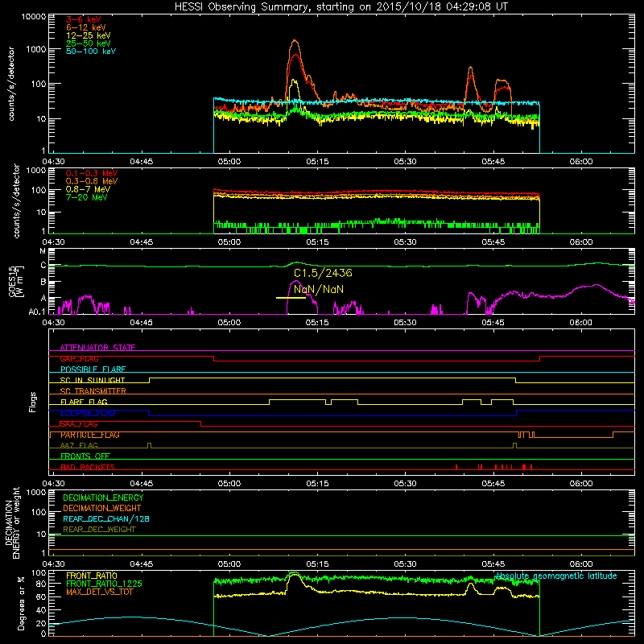Select the 3-6 keV legend label

[x=83, y=19]
